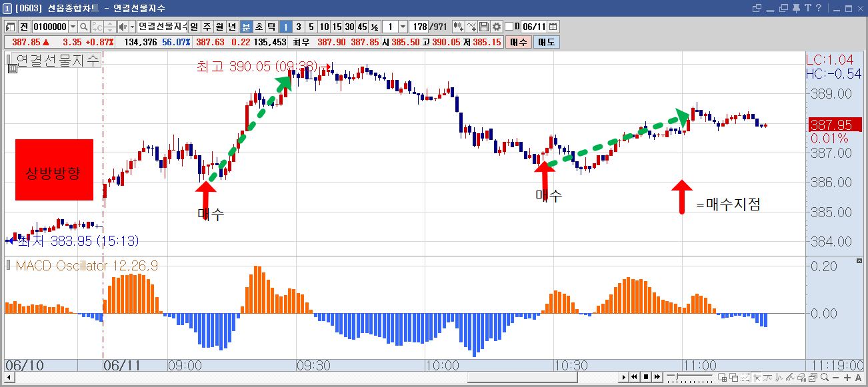
Task: Click the 전 button beside symbol code
Action: click(24, 27)
